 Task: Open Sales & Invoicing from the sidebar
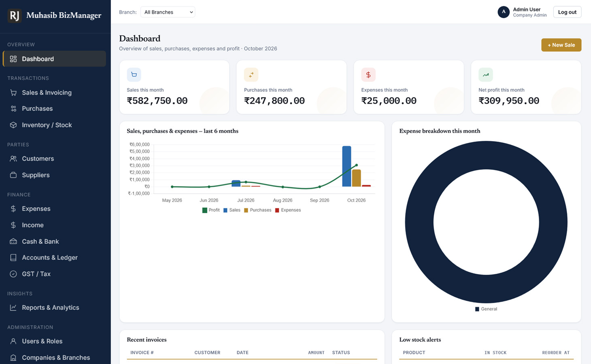tap(54, 93)
